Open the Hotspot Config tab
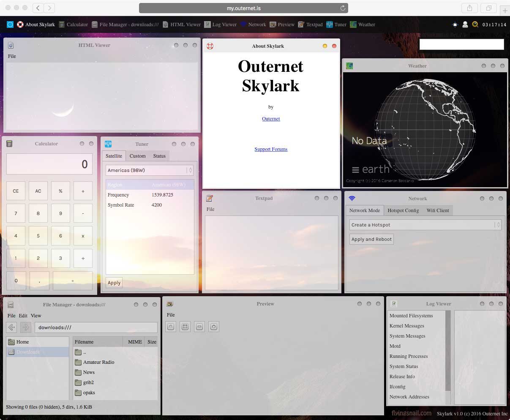 (403, 210)
